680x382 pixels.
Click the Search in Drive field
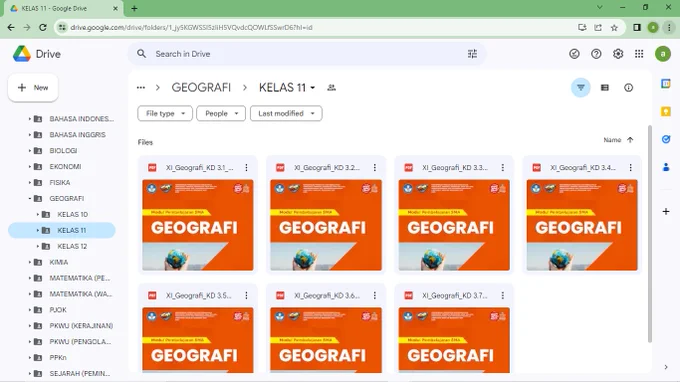pos(307,54)
